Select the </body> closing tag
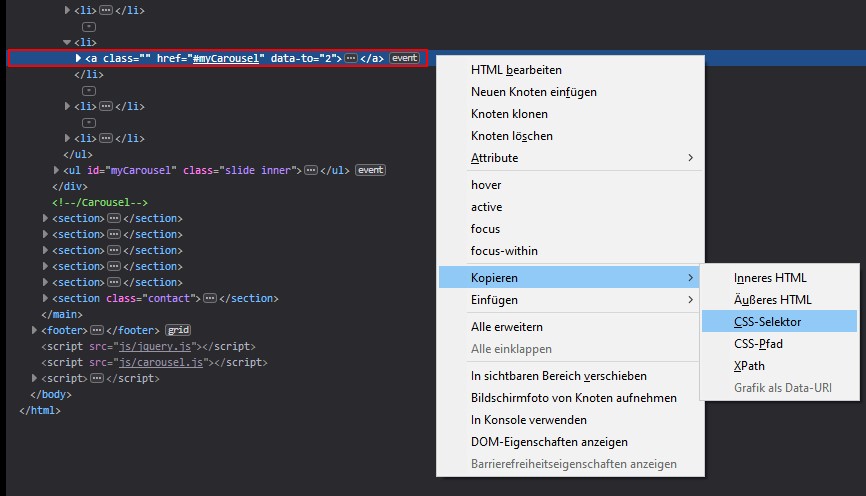 pos(51,394)
